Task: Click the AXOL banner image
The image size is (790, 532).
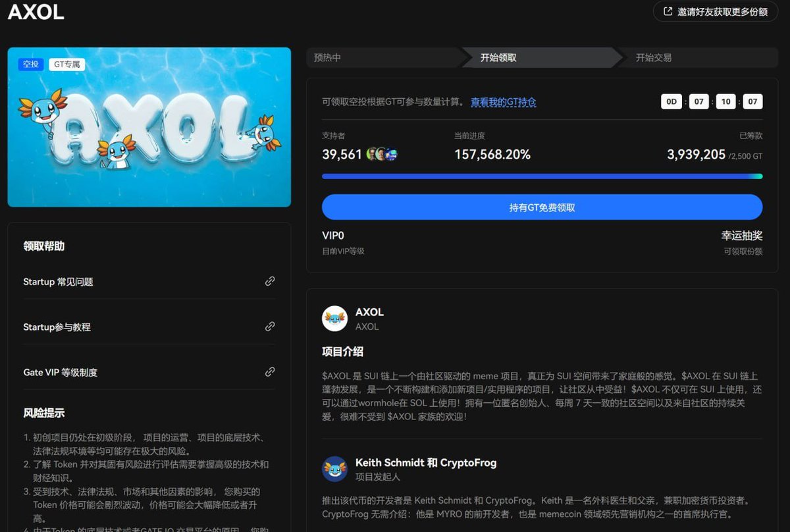Action: pyautogui.click(x=149, y=127)
